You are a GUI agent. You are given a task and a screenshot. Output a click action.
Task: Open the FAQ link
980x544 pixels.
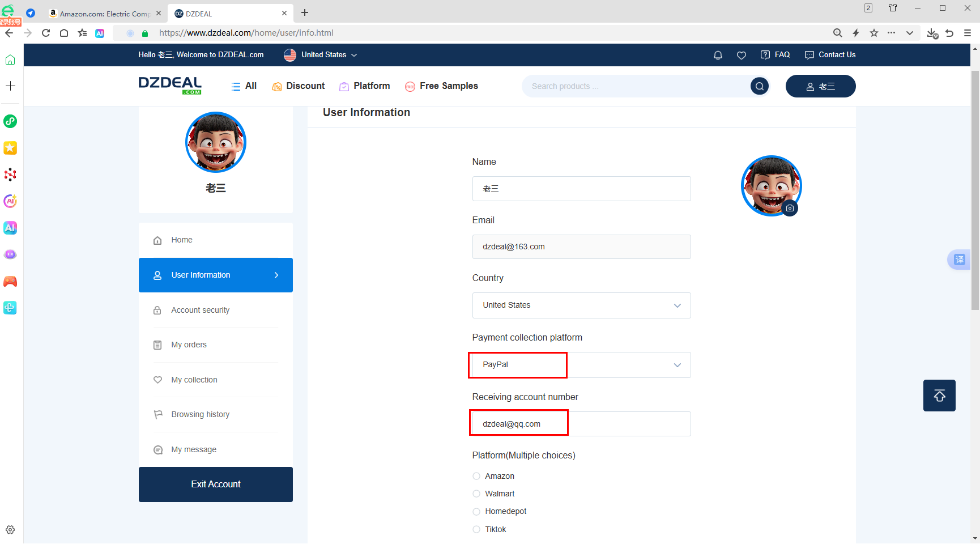[775, 55]
